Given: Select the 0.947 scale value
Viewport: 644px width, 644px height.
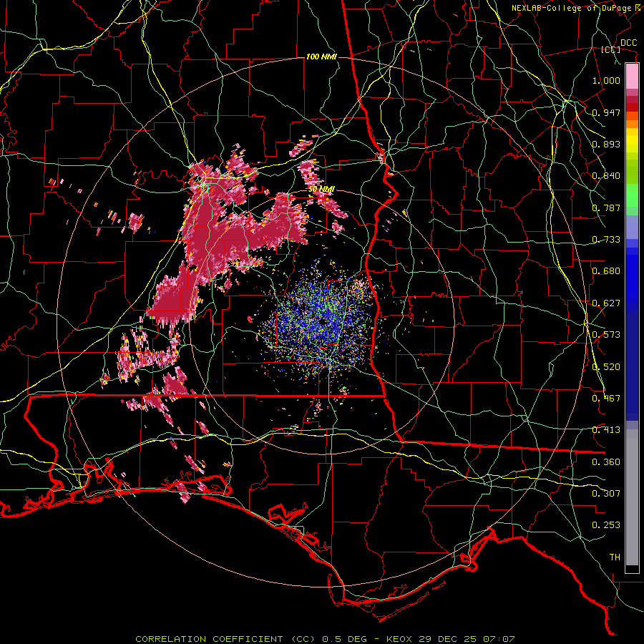Looking at the screenshot, I should (x=606, y=112).
